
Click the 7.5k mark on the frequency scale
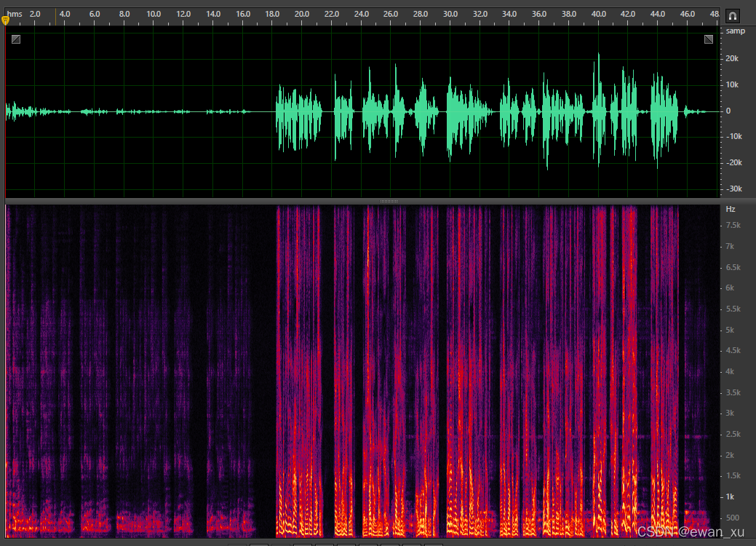point(733,225)
